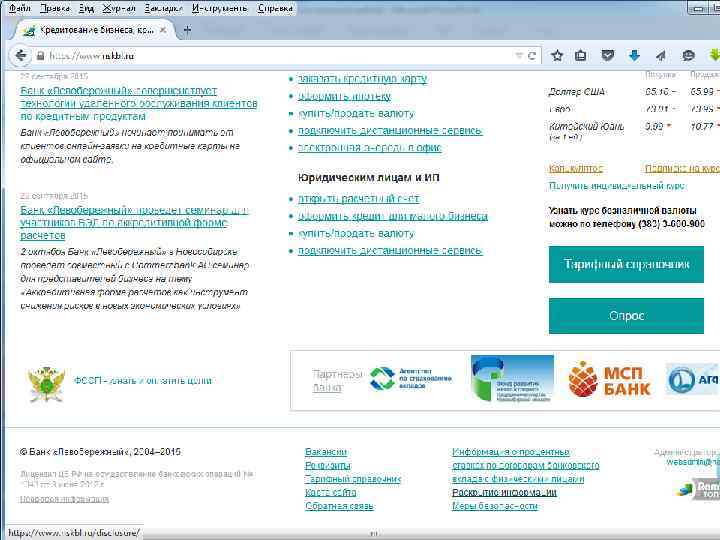Open the URL history dropdown arrow
720x540 pixels.
tap(519, 56)
